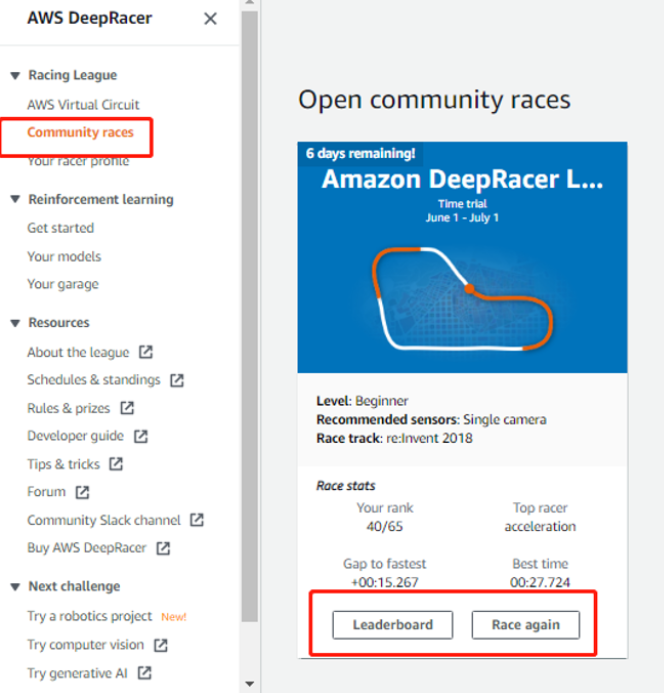The image size is (664, 693).
Task: Open Try computer vision link
Action: click(x=86, y=645)
